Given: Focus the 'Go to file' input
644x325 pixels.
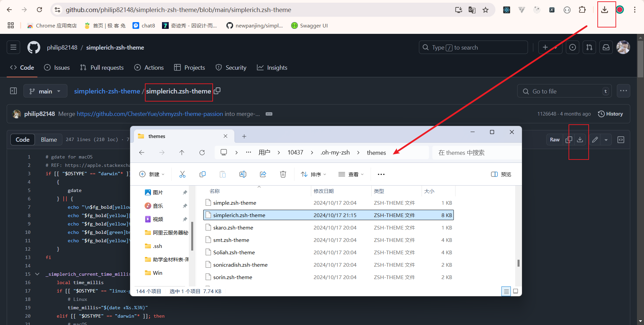Looking at the screenshot, I should [565, 91].
